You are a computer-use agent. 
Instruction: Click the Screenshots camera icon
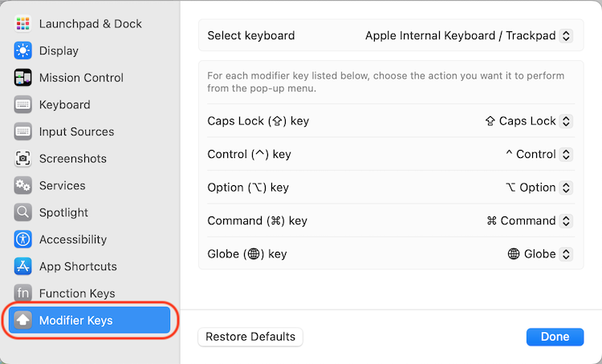tap(22, 159)
